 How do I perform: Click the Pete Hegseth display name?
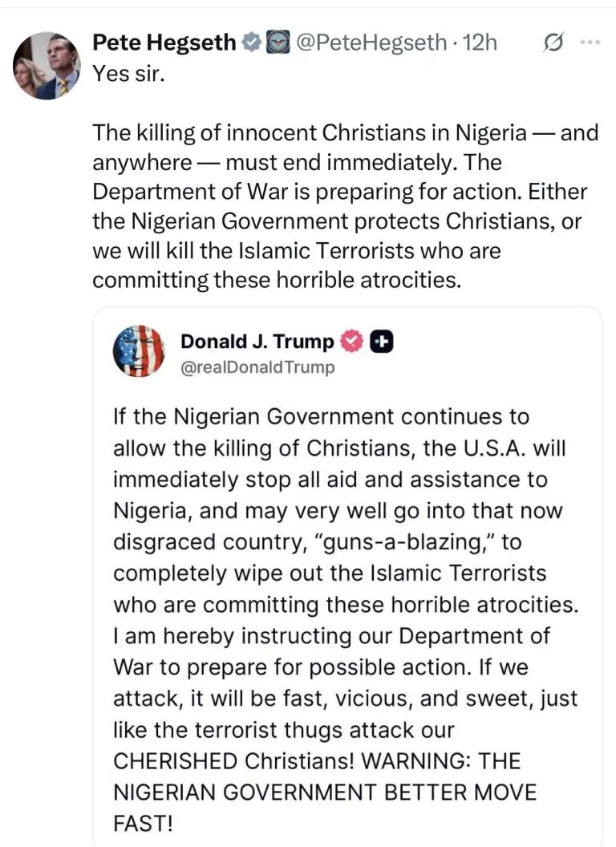coord(165,43)
